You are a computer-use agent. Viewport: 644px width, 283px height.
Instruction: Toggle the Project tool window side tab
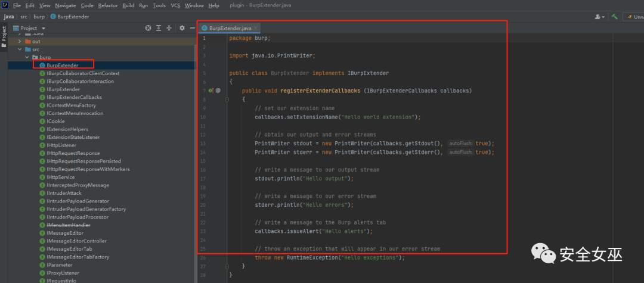point(4,35)
